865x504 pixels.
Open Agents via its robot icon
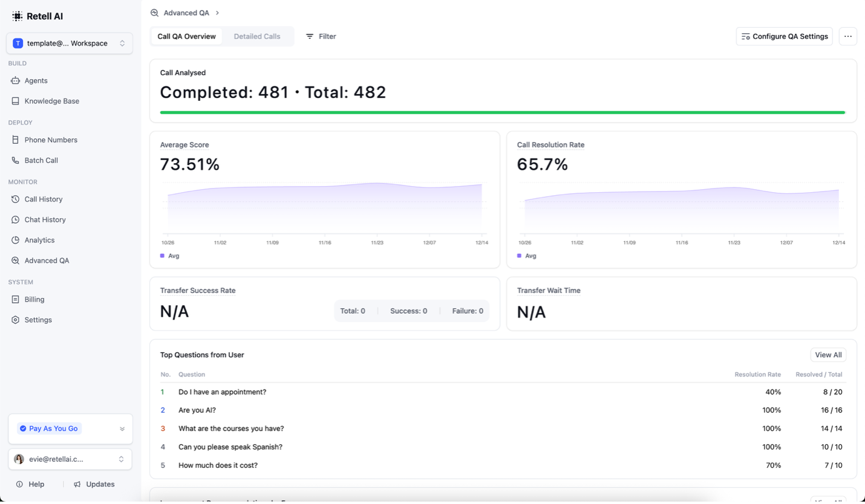(x=15, y=80)
